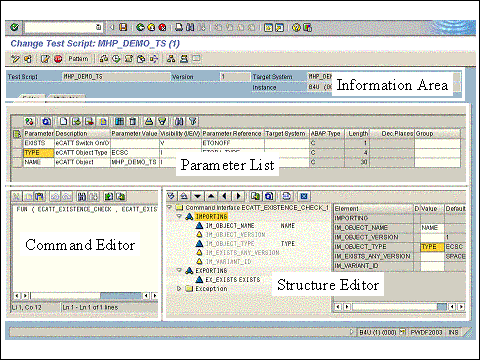Click the Parameter Value column header
This screenshot has width=480, height=360.
(134, 134)
